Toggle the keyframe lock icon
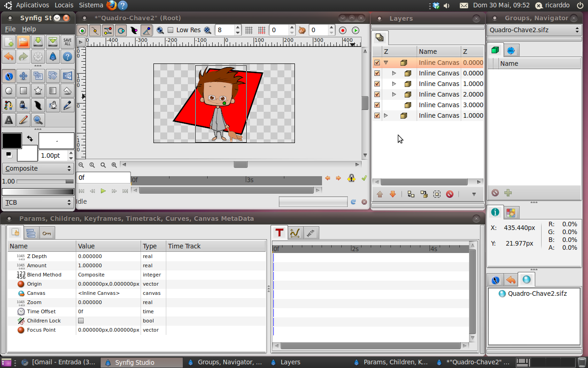588x368 pixels. [351, 178]
